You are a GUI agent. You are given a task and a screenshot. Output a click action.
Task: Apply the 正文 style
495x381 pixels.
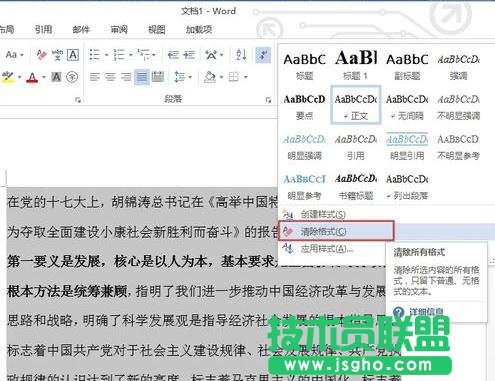(x=356, y=105)
